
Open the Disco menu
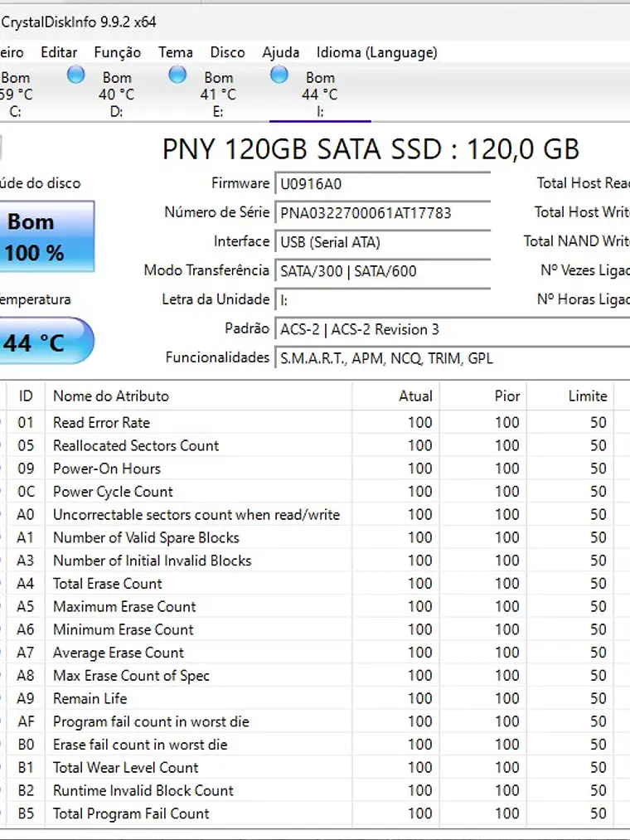(227, 52)
